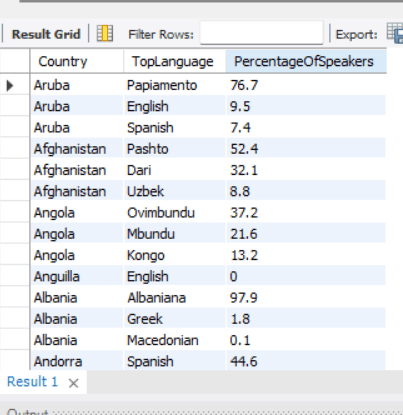The width and height of the screenshot is (403, 415).
Task: Click the Result Grid label
Action: click(x=46, y=34)
